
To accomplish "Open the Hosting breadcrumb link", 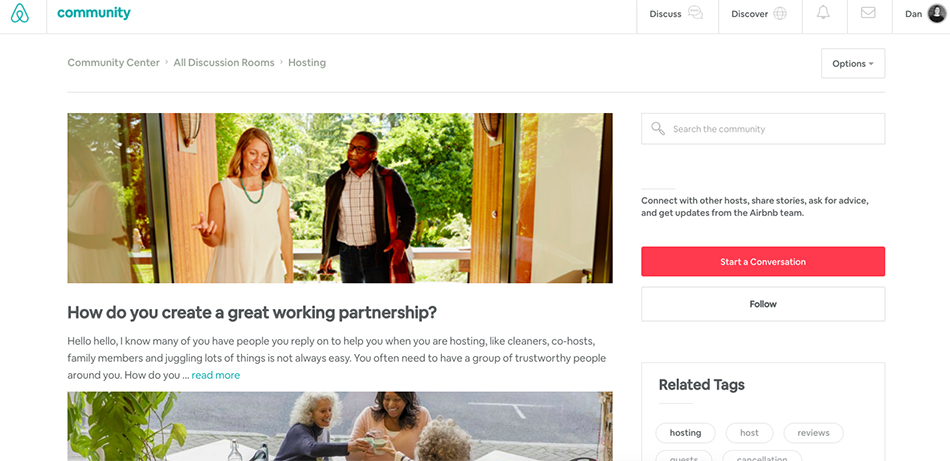I will 307,62.
